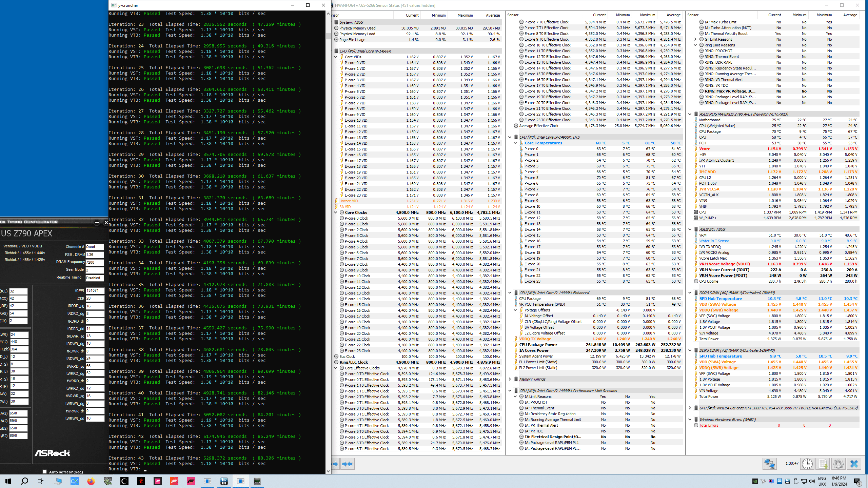Expand the NVIDIA GeForce RTX 3080 Ti section

click(690, 408)
